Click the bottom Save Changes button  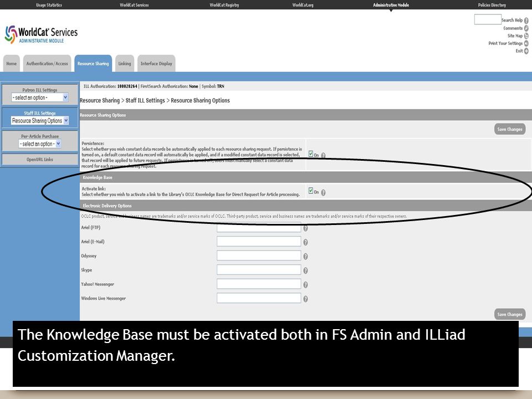pos(510,315)
